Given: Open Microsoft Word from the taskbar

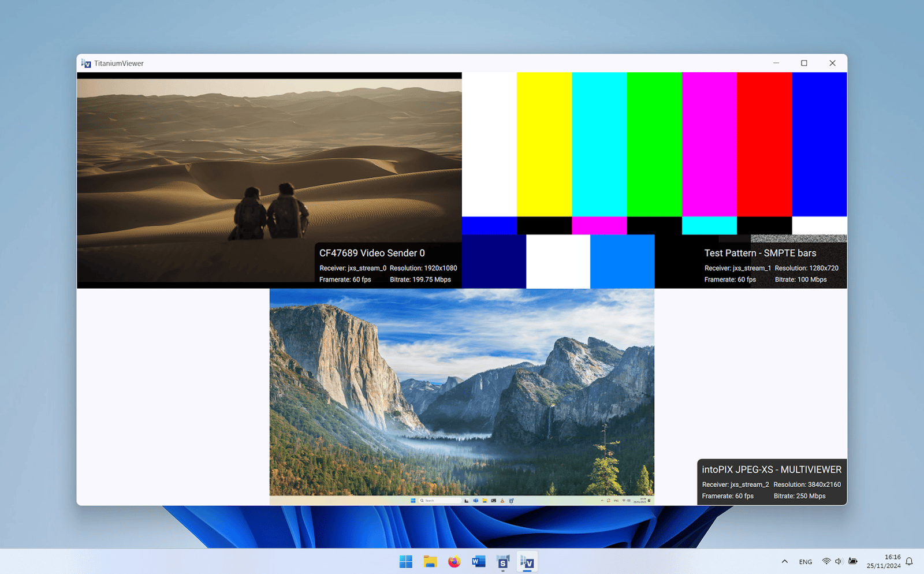Looking at the screenshot, I should (478, 561).
